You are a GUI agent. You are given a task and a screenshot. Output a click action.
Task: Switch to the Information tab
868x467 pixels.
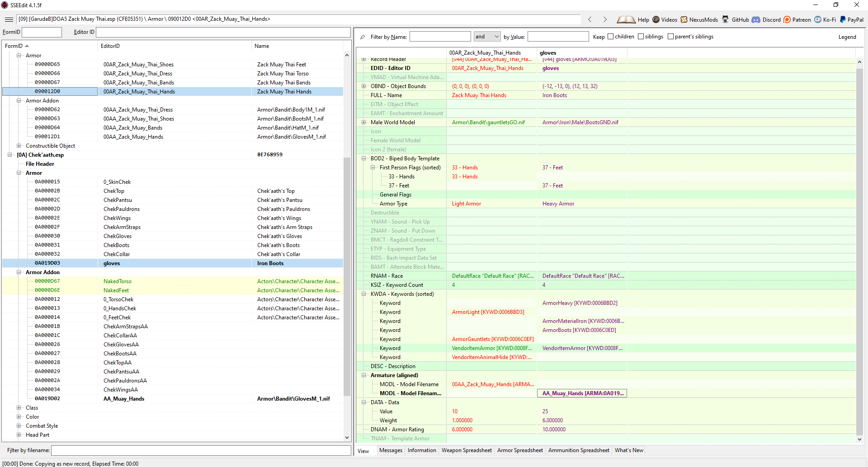pos(422,450)
